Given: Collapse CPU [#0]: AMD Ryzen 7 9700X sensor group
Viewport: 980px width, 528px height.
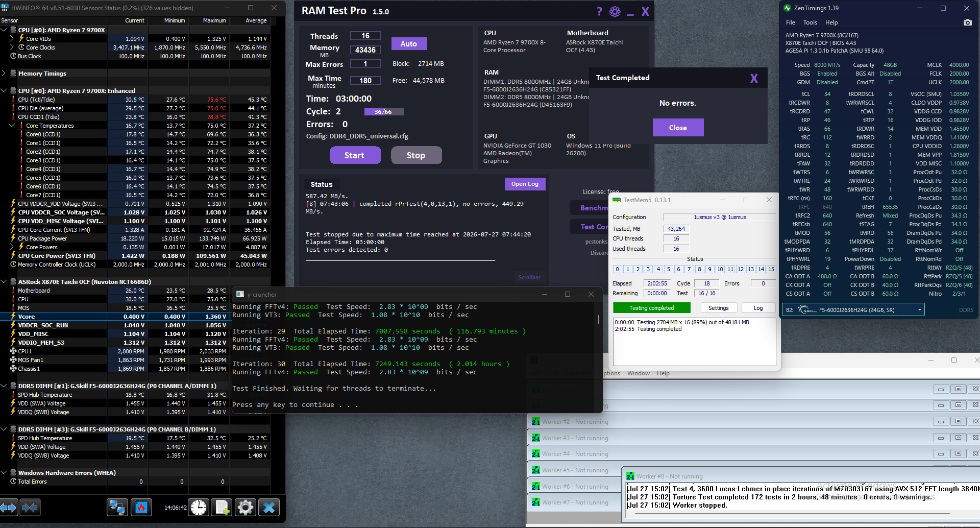Looking at the screenshot, I should click(x=4, y=30).
